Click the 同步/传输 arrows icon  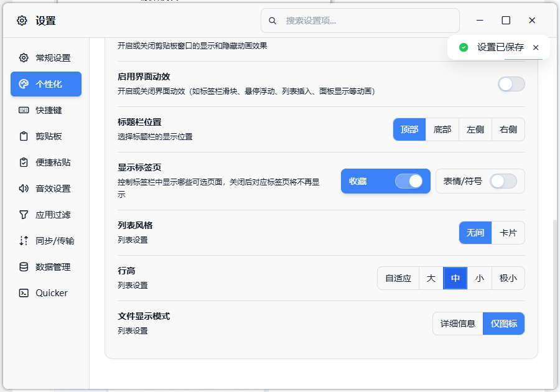(24, 241)
